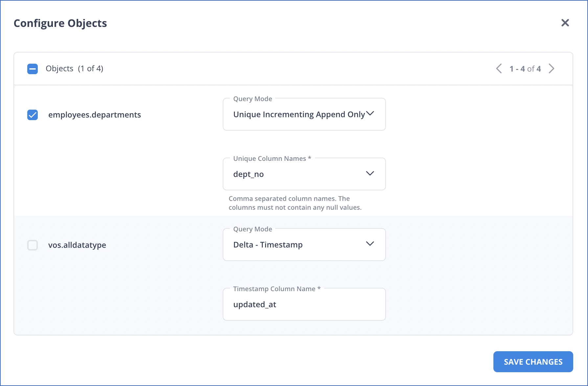Uncheck the employees.departments object
The height and width of the screenshot is (386, 588).
pos(32,115)
